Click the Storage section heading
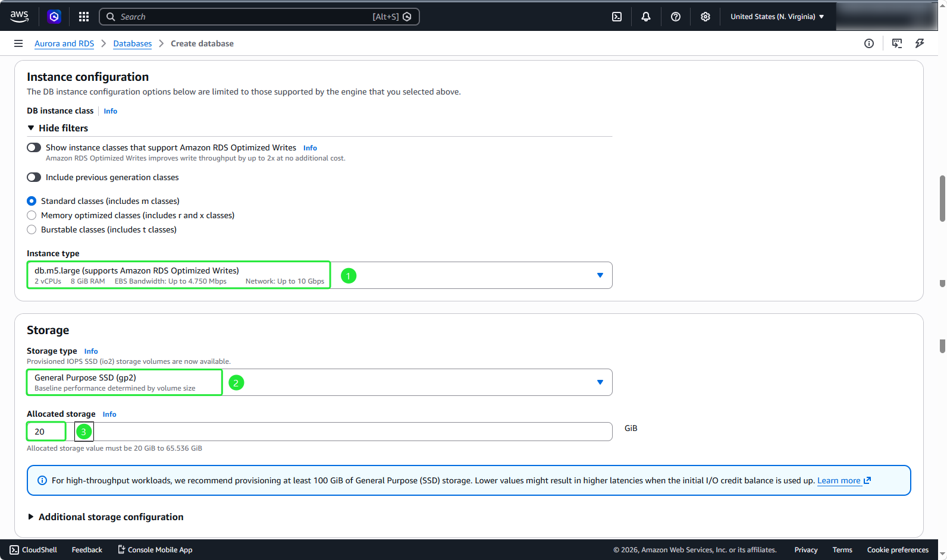This screenshot has width=947, height=560. pos(48,330)
